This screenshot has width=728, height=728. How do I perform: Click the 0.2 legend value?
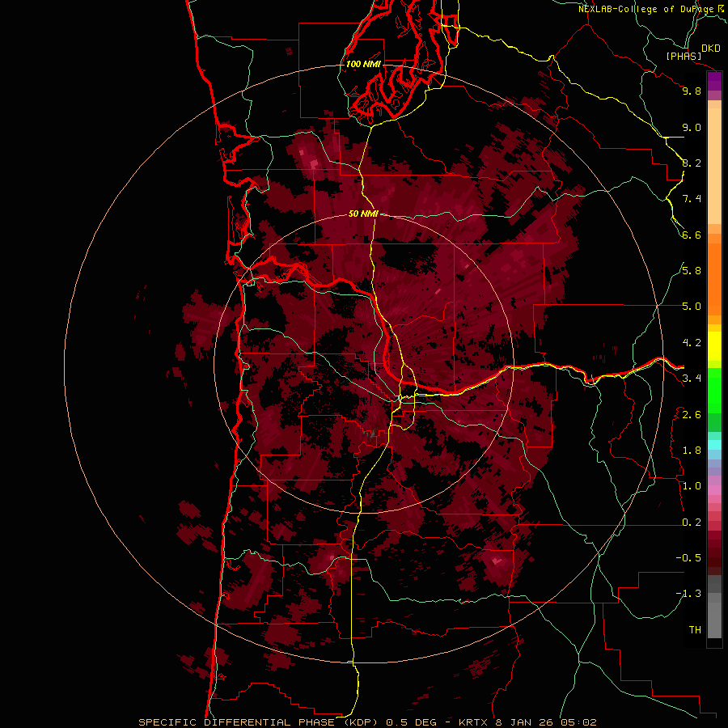click(692, 523)
